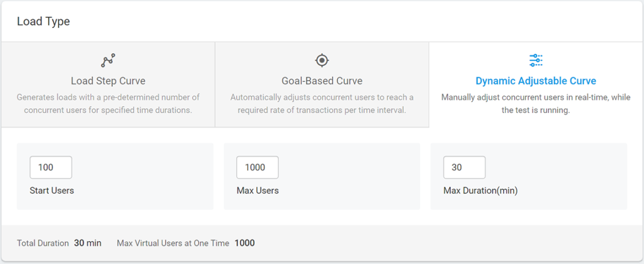Click the Max Duration(min) label
644x264 pixels.
pyautogui.click(x=481, y=191)
